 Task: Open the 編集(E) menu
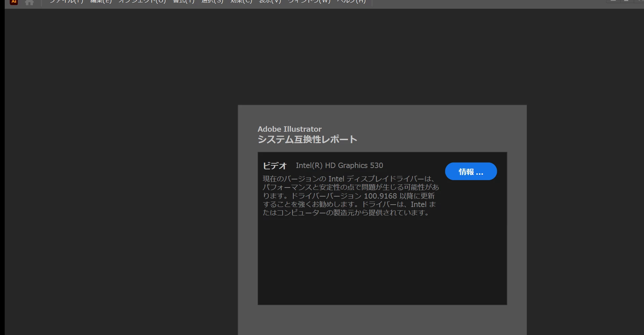click(101, 2)
